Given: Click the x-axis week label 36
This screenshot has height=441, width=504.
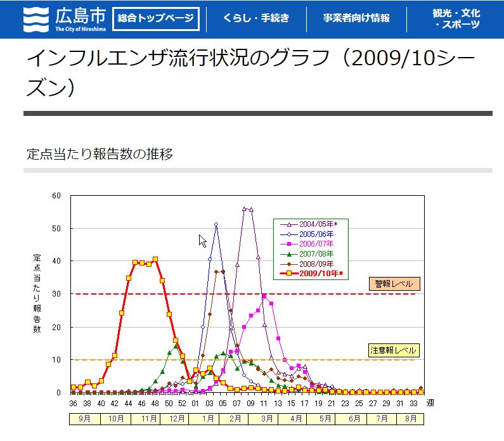Looking at the screenshot, I should tap(74, 404).
